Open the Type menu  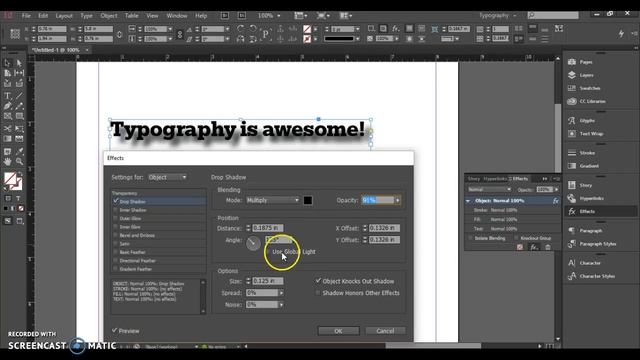[x=86, y=16]
